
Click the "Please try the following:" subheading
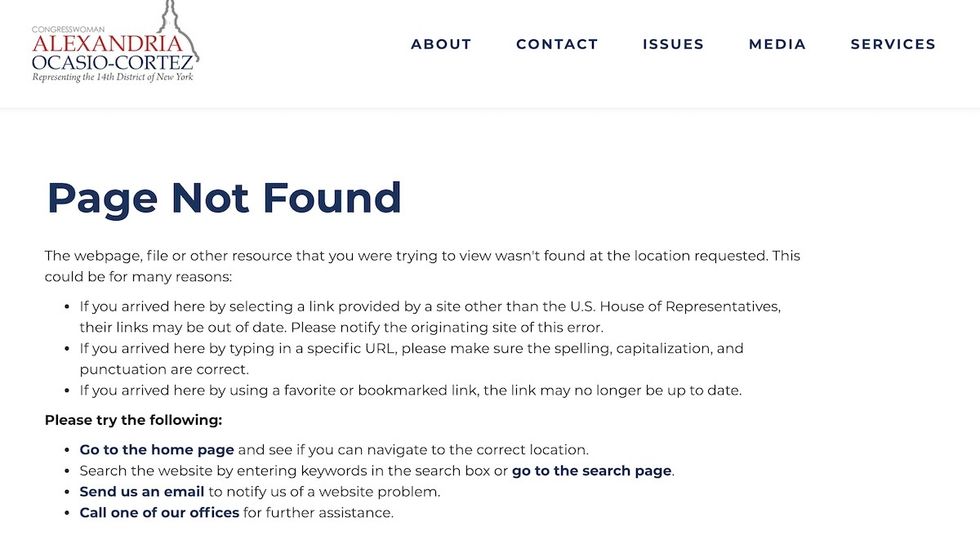click(133, 420)
